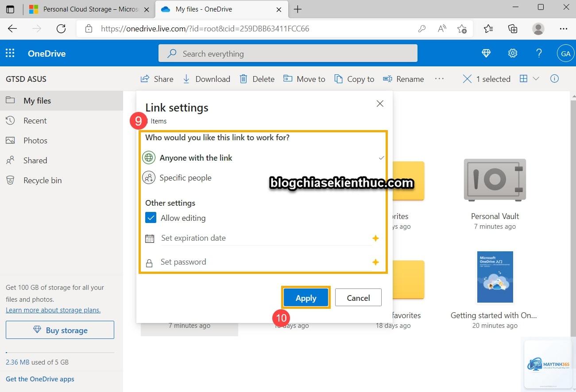Click the saved password key icon
This screenshot has height=392, width=576.
[422, 29]
